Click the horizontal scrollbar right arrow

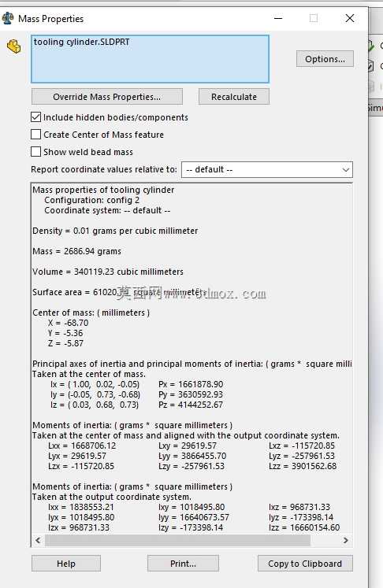tap(345, 540)
